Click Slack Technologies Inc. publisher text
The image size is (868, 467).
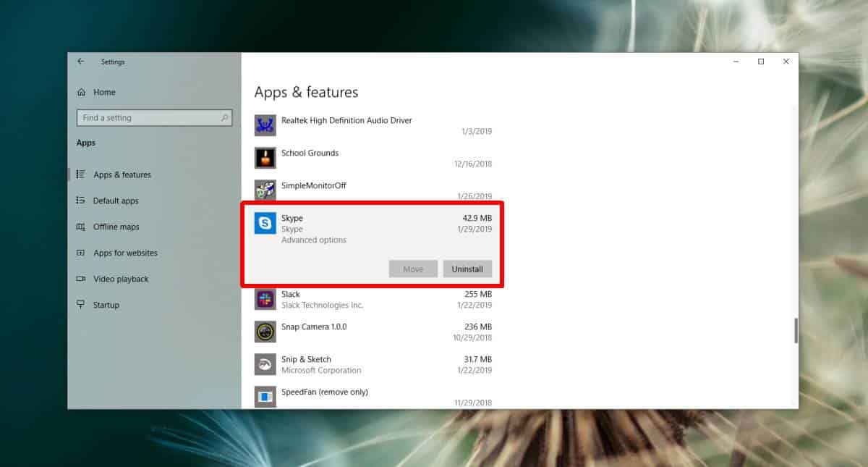click(x=322, y=305)
